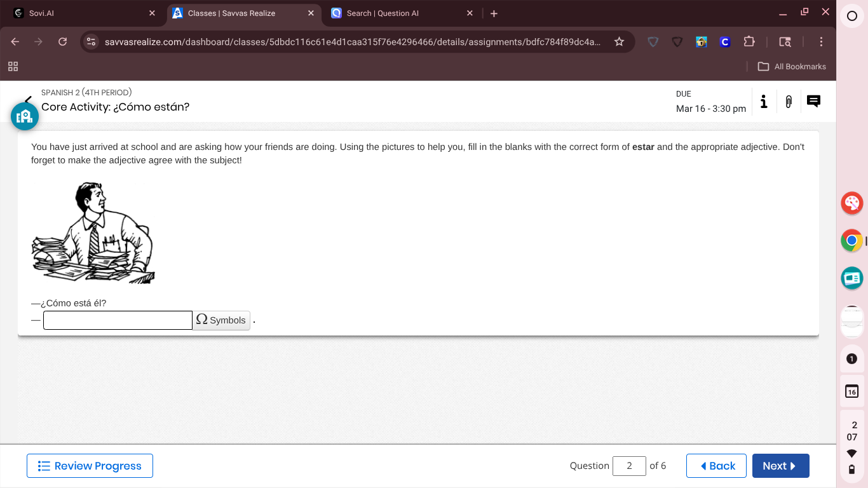Open the comments speech bubble icon
The image size is (868, 488).
coord(813,101)
